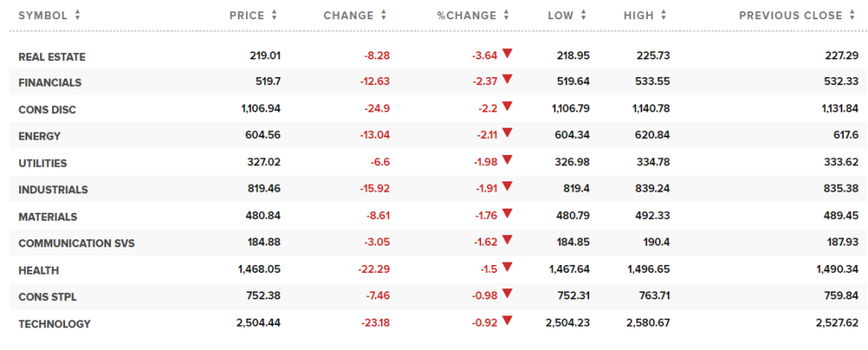The width and height of the screenshot is (868, 350).
Task: Sort by the %CHANGE header label
Action: coord(467,15)
